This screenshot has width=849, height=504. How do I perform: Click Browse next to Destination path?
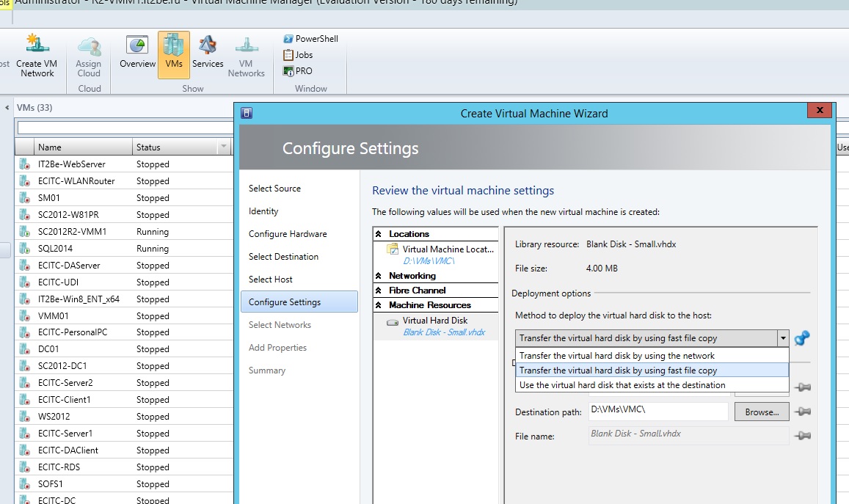pyautogui.click(x=761, y=412)
